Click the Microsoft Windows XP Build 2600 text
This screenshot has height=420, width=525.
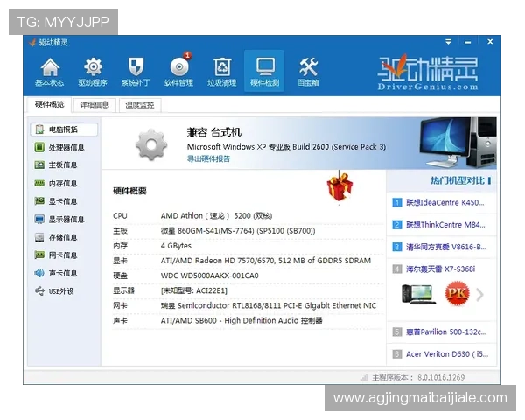pyautogui.click(x=286, y=147)
